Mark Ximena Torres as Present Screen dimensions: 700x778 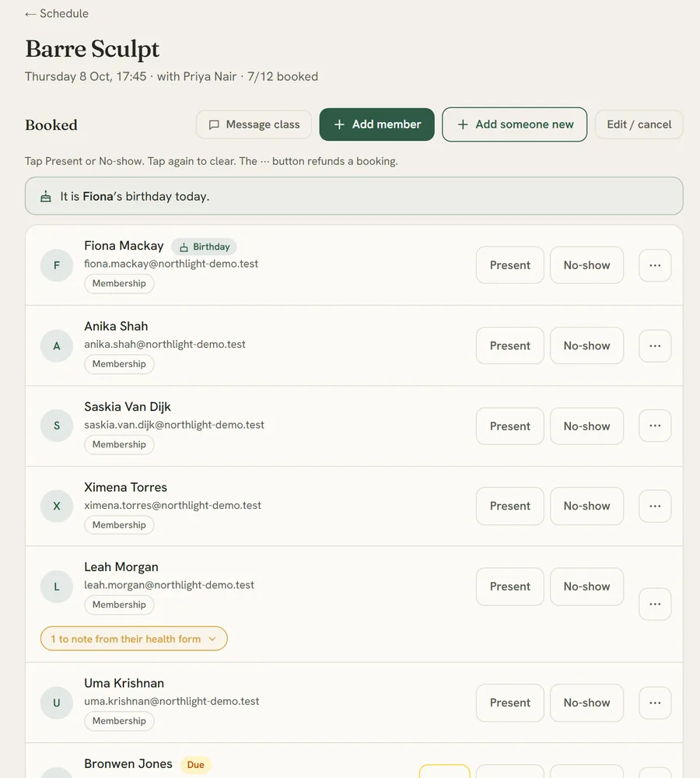510,506
